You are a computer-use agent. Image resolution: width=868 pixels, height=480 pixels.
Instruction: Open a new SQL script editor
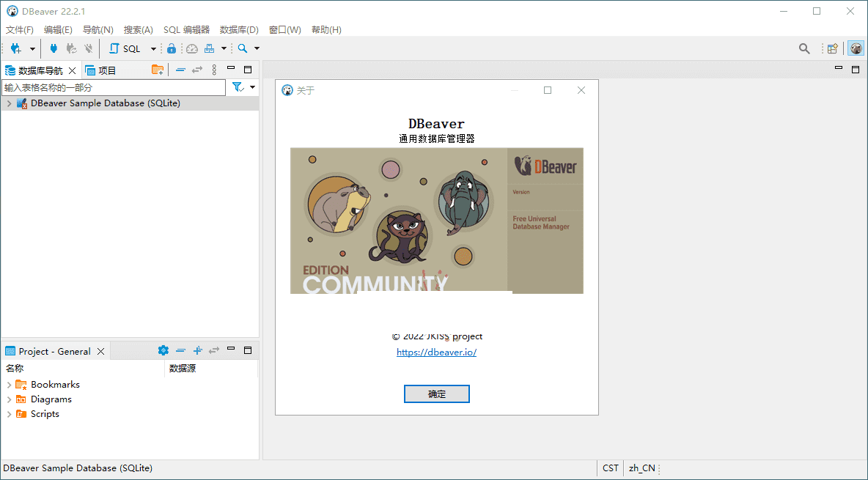coord(125,48)
